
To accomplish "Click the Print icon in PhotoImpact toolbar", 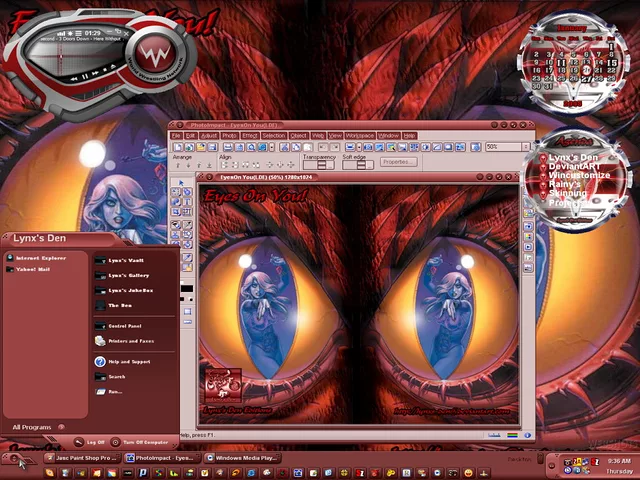I will (x=228, y=147).
